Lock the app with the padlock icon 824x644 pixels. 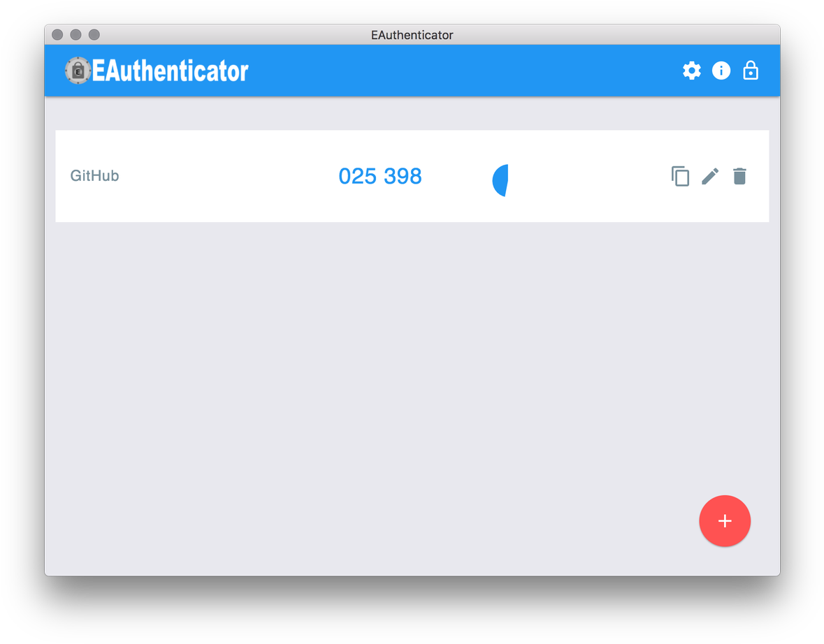[751, 71]
